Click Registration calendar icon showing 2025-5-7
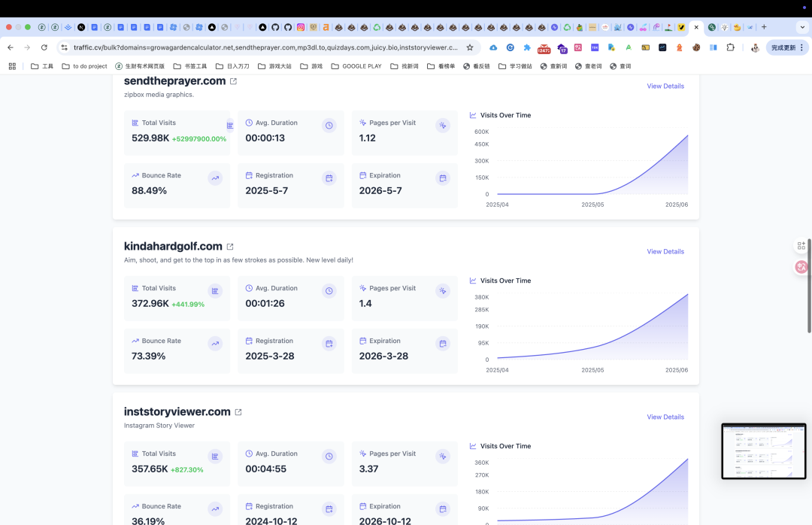The height and width of the screenshot is (525, 812). click(329, 178)
